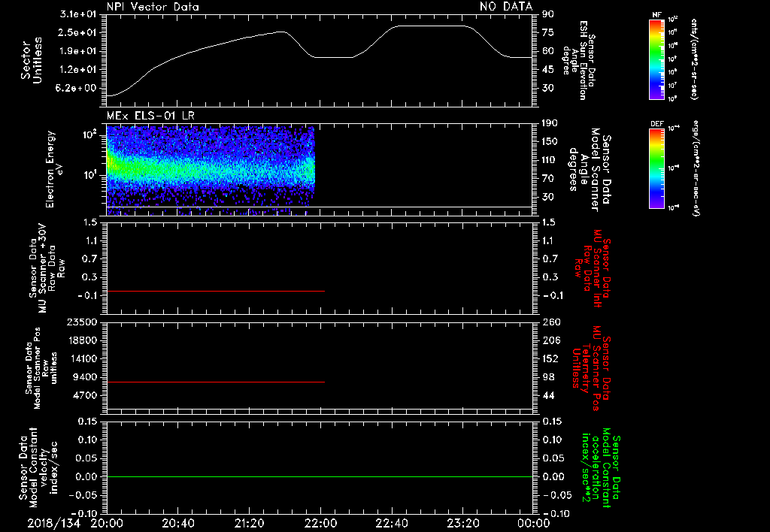Click the '23500' scanner position tick label

point(81,322)
